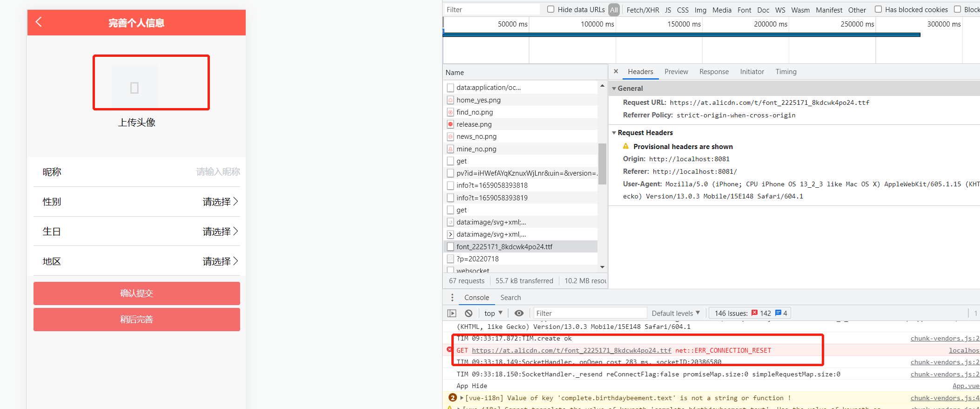The image size is (980, 409).
Task: Click the network Filter input field
Action: point(491,9)
